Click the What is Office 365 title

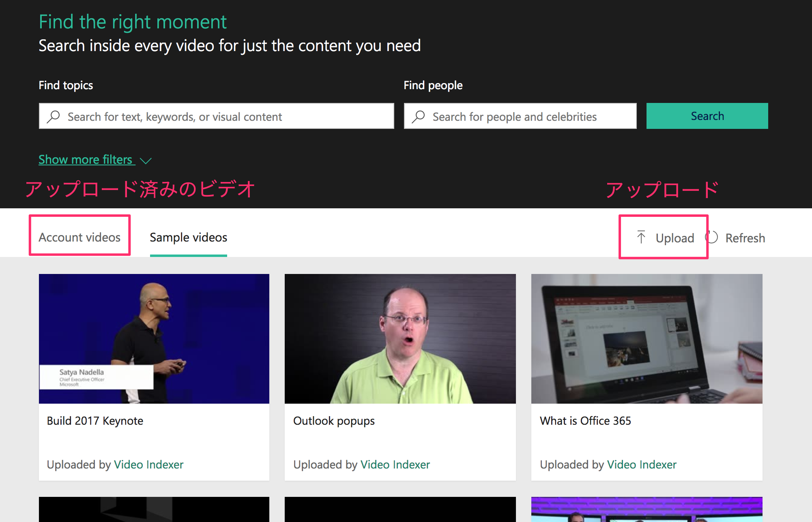[x=585, y=421]
